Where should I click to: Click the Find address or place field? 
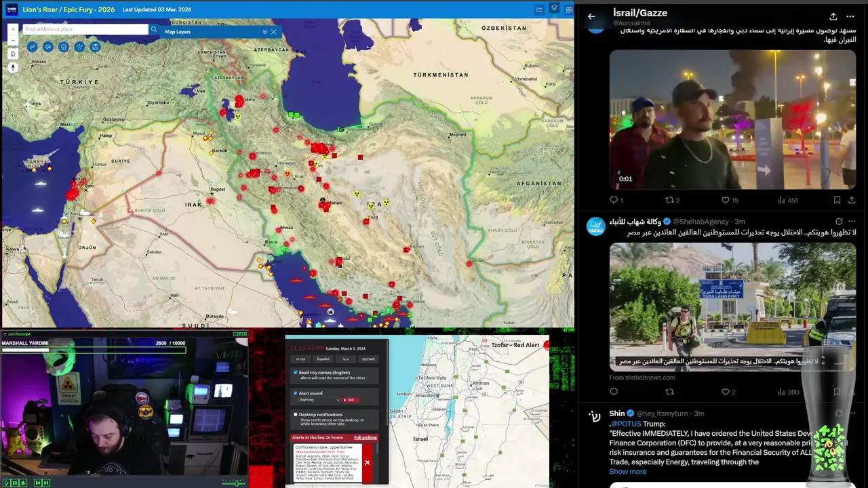(85, 29)
